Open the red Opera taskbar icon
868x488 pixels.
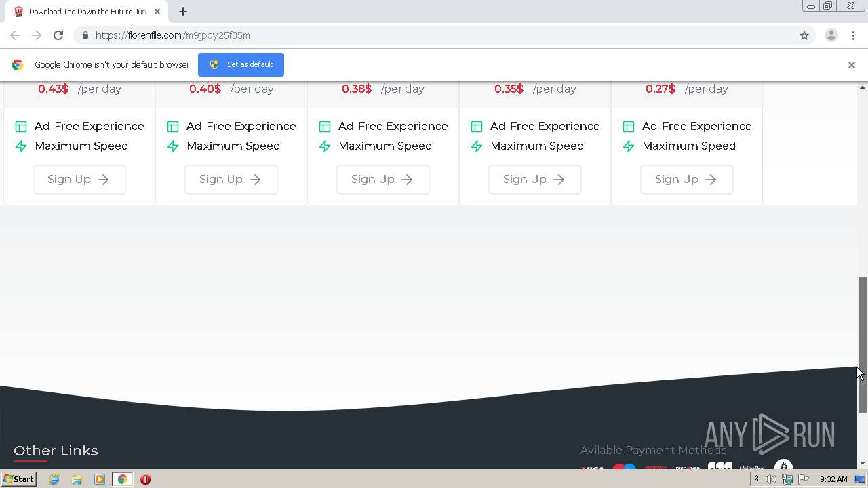145,479
